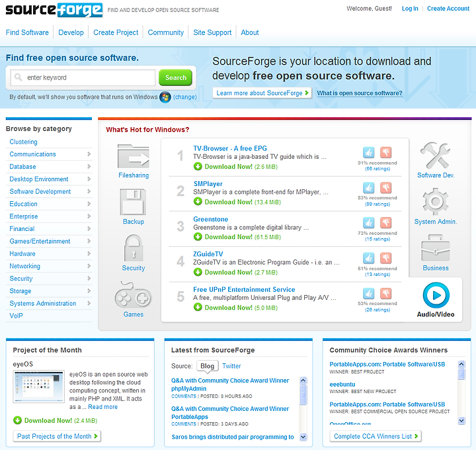Open the TV-Browser - A free EPG project
The width and height of the screenshot is (476, 450).
(230, 148)
